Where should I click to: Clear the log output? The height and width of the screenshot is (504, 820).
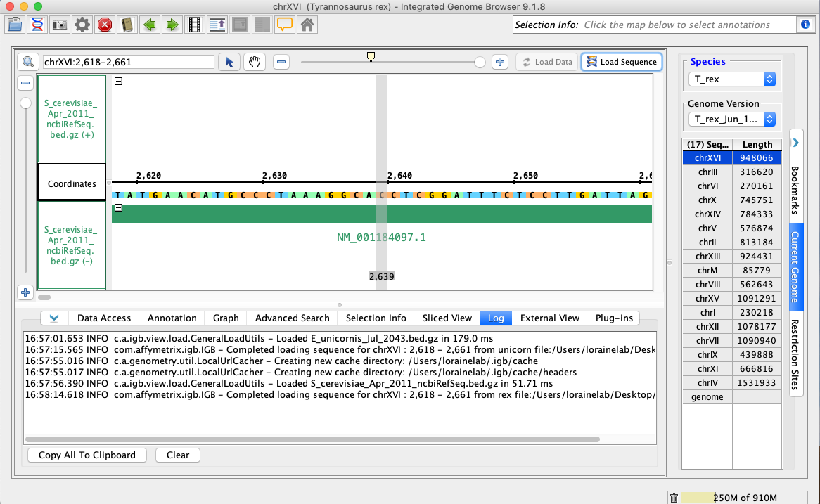pyautogui.click(x=178, y=455)
